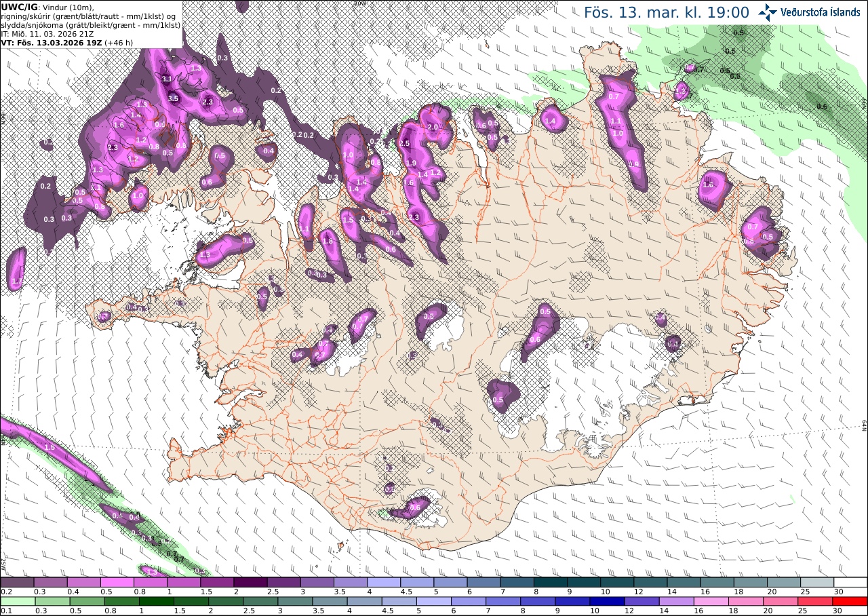Select the bright red swatch labeled 30

click(x=850, y=601)
